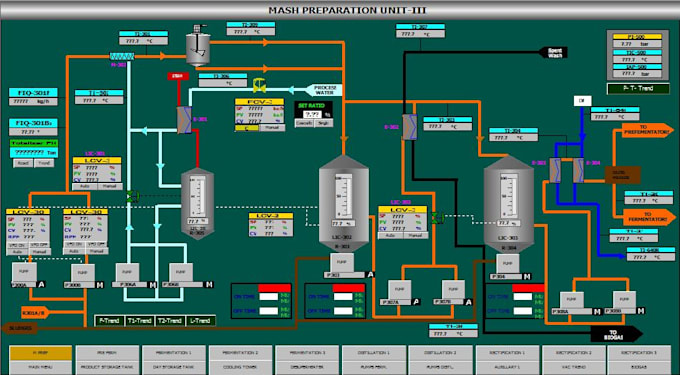Go to Distillation 1 screen
The height and width of the screenshot is (375, 680).
click(x=374, y=353)
